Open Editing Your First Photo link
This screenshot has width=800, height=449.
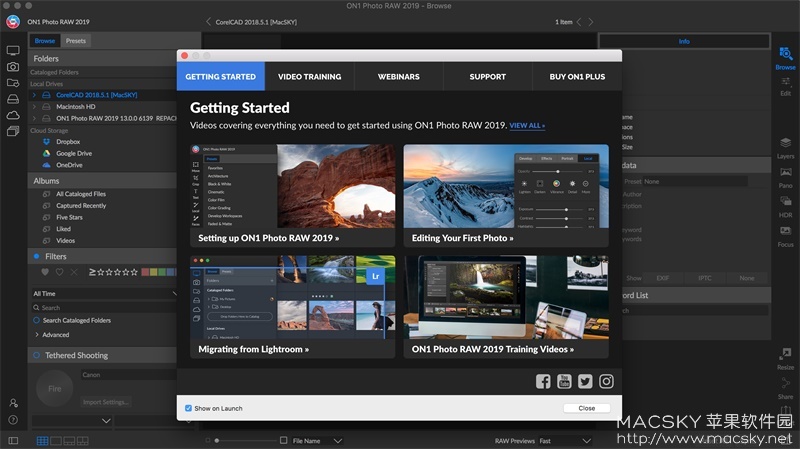(x=462, y=238)
